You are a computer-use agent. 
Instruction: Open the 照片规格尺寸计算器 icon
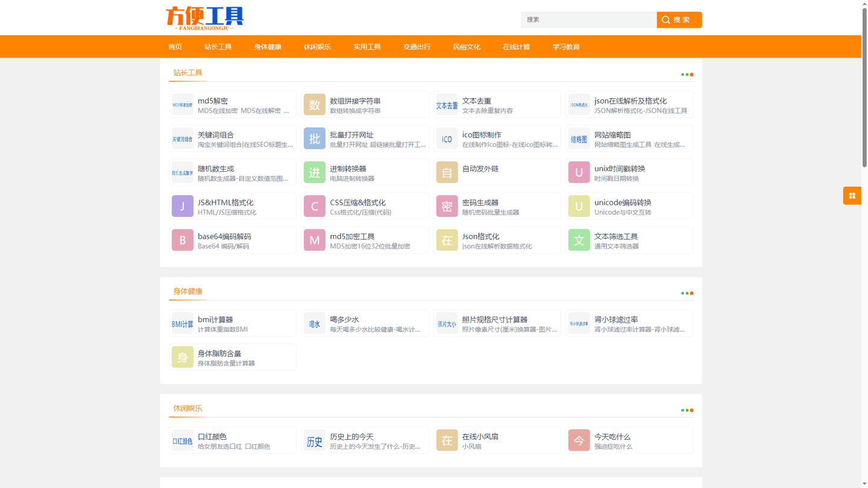(x=447, y=324)
